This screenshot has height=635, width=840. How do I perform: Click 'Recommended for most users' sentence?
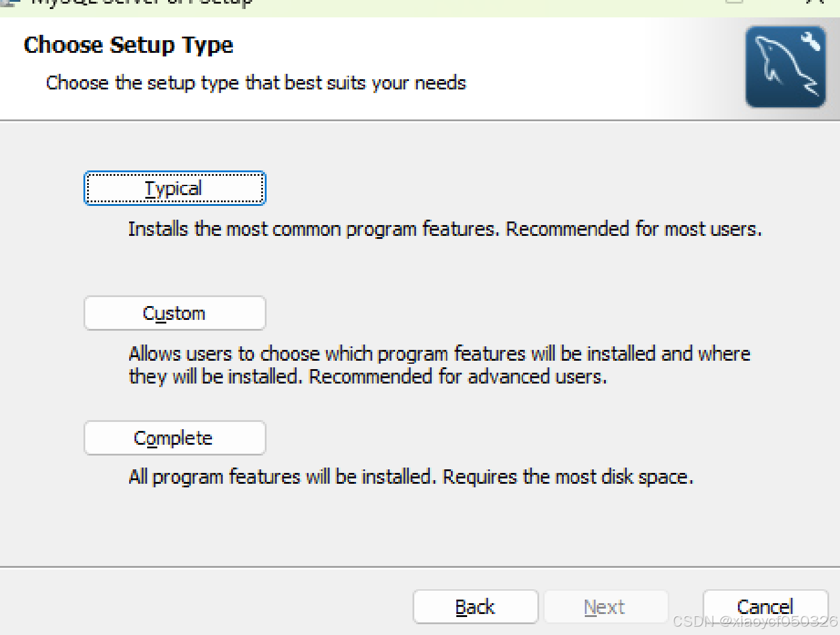click(x=634, y=229)
